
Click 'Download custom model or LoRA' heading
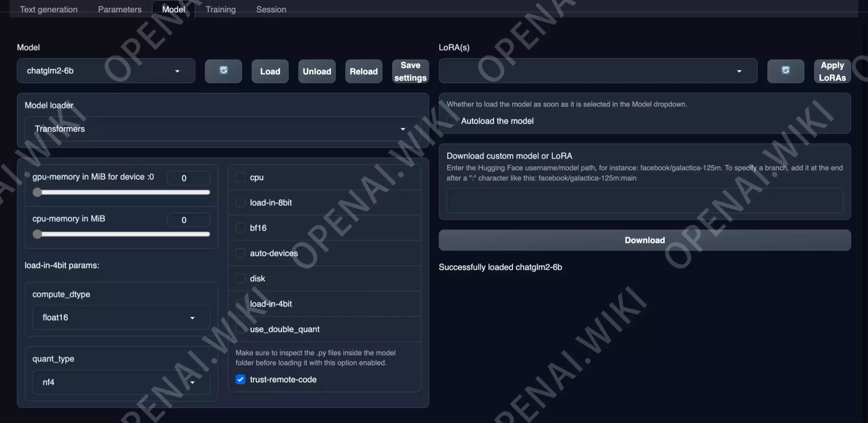(x=509, y=156)
